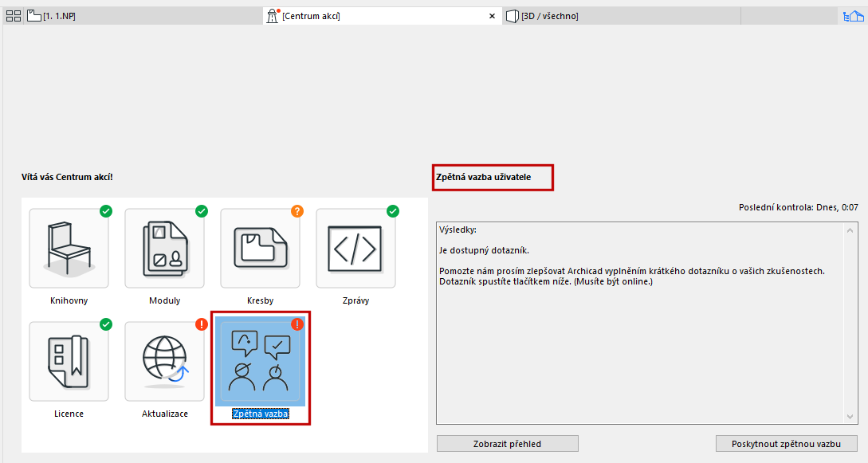Open the Kresby drawings tile
Viewport: 868px width, 463px height.
click(x=260, y=249)
